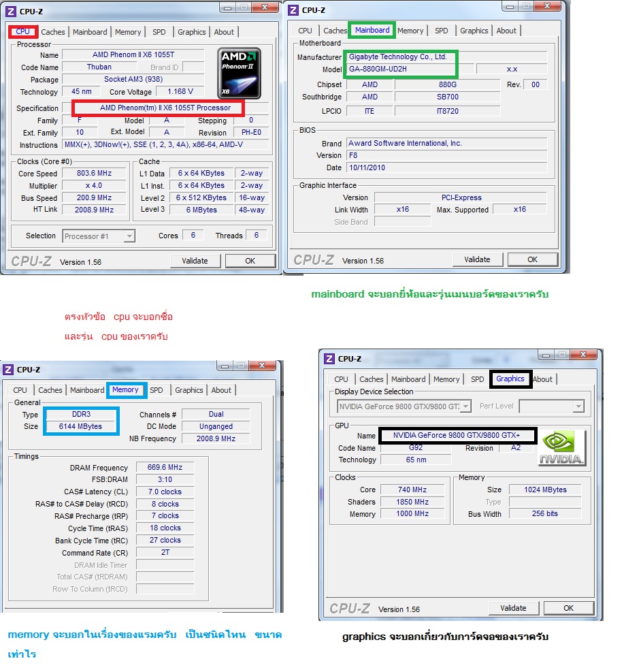Click OK in the CPU window
Image resolution: width=624 pixels, height=672 pixels.
coord(250,261)
